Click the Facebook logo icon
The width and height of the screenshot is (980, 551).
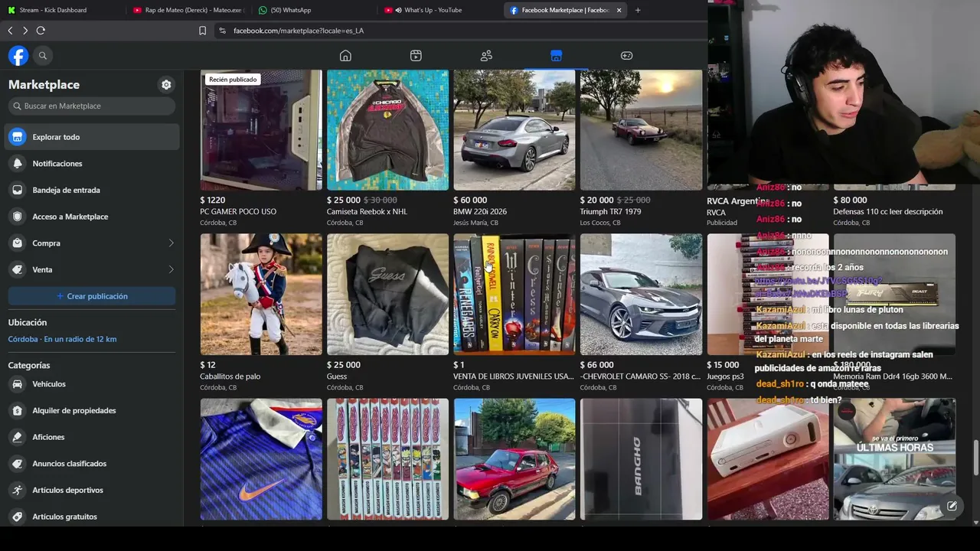[18, 56]
